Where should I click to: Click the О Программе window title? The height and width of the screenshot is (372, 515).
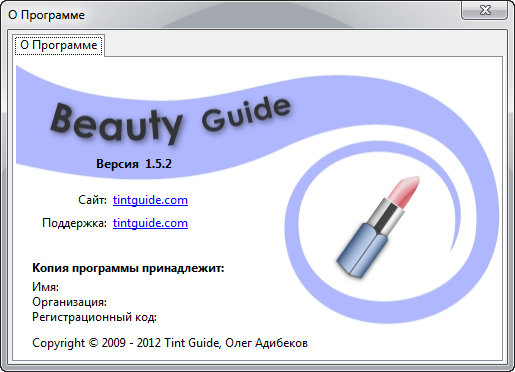46,15
